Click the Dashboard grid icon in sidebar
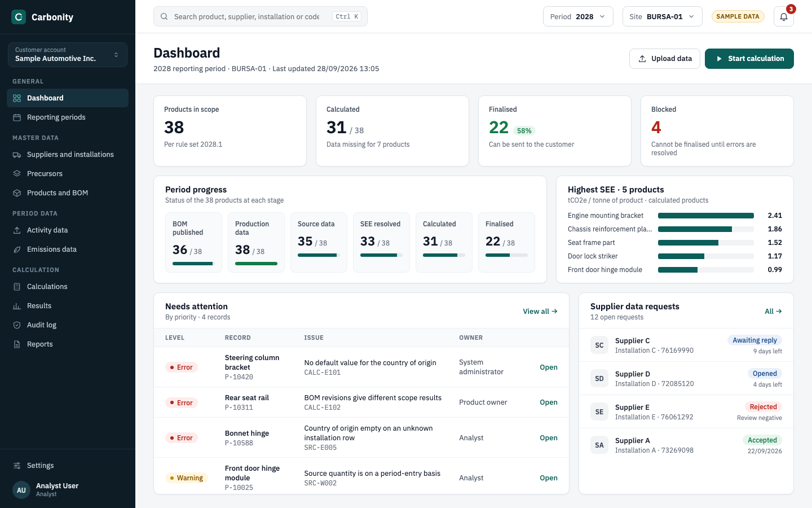This screenshot has height=508, width=812. pos(17,98)
